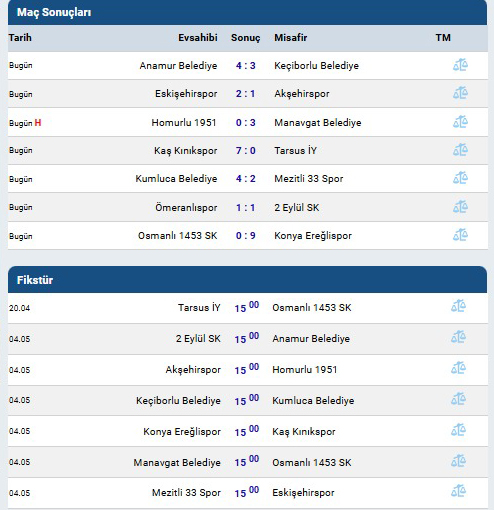Screen dimensions: 494x510
Task: Click the red H marker next to Bugün
Action: click(x=38, y=123)
